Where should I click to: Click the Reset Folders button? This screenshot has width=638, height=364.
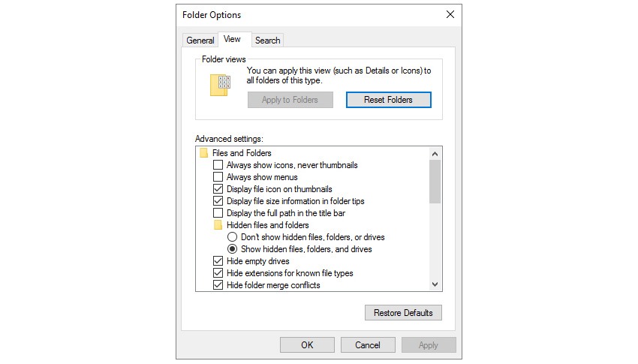click(x=389, y=100)
